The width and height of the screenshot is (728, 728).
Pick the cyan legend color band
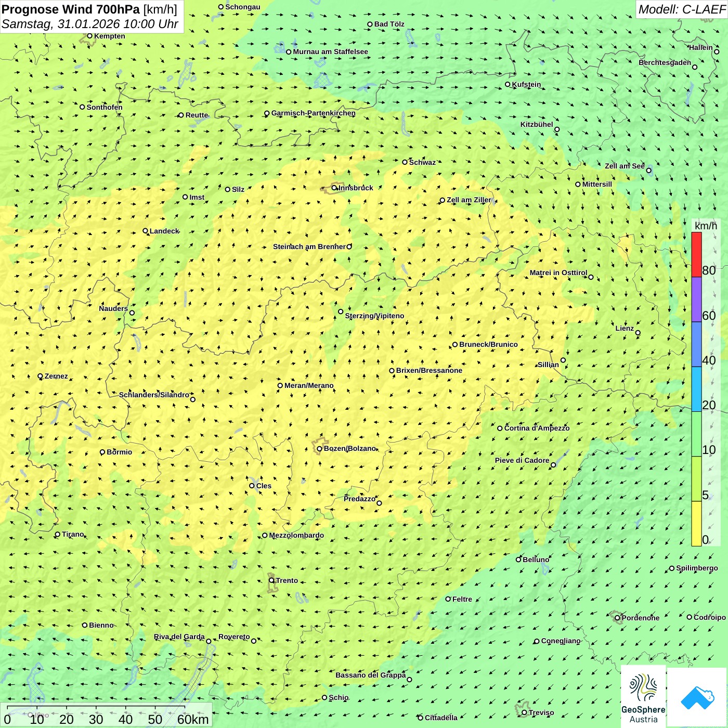696,389
